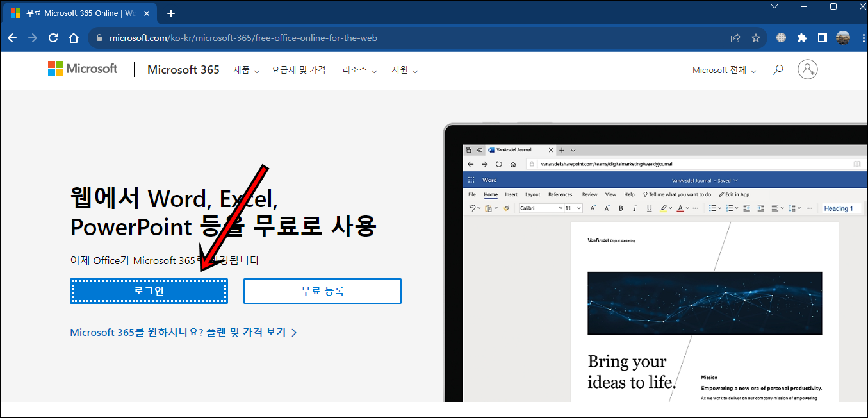Open the tab search chevron

coord(774,7)
